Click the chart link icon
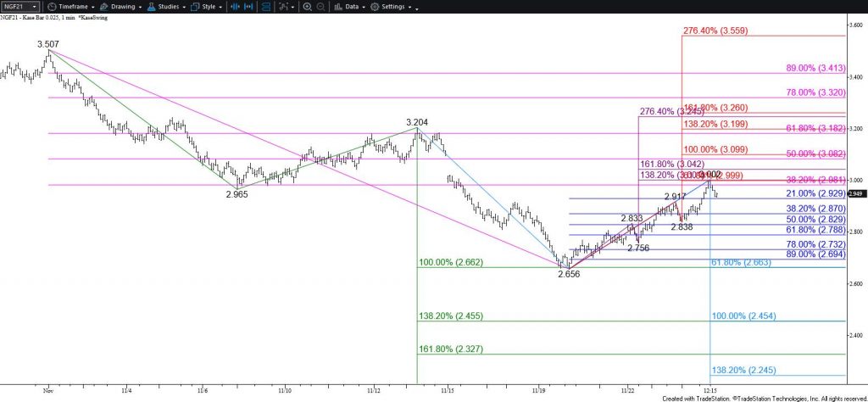 click(267, 7)
